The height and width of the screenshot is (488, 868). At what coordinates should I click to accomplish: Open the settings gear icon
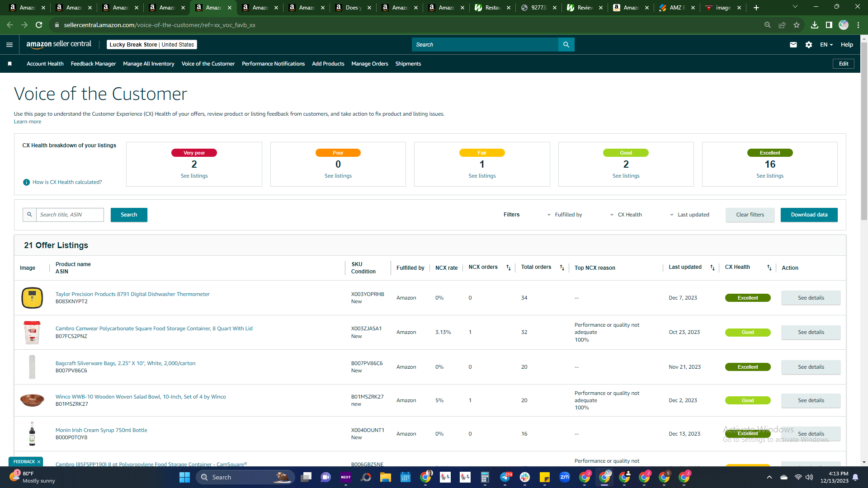pos(809,44)
